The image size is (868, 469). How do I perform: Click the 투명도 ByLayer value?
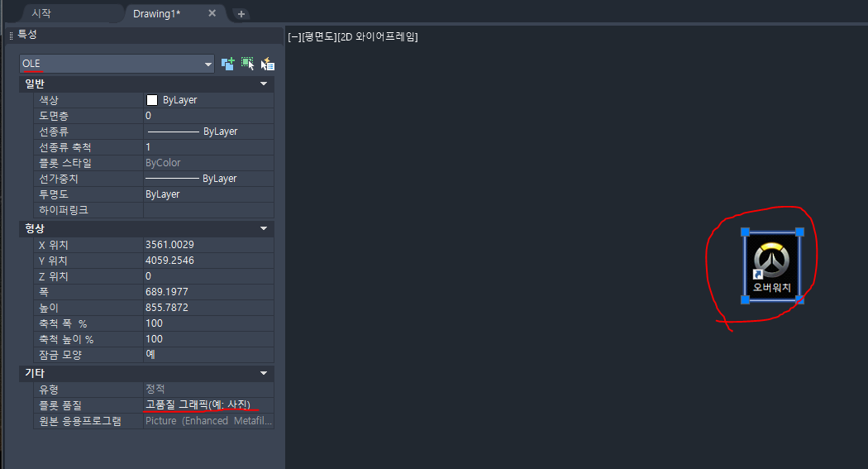click(208, 194)
